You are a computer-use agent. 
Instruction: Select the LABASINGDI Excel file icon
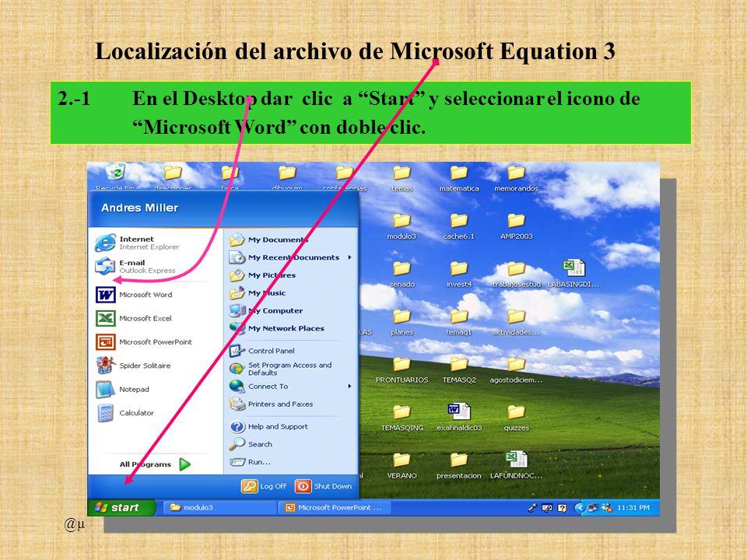(573, 274)
